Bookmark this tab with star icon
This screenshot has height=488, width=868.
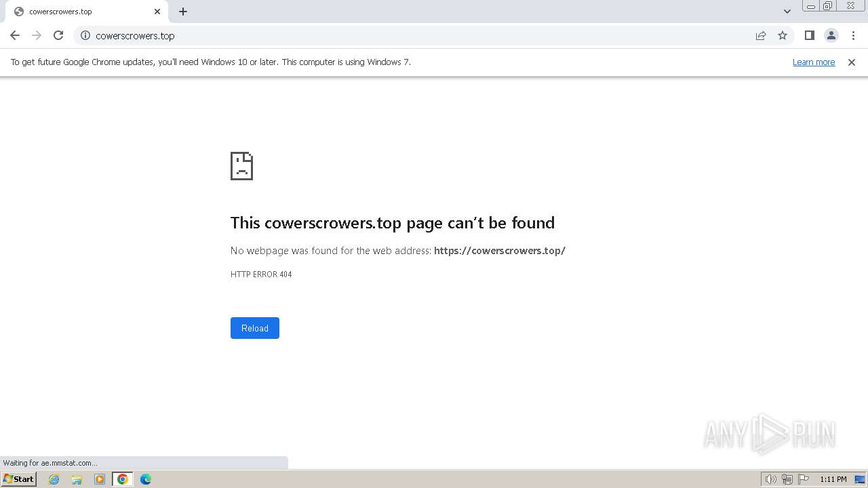click(783, 35)
